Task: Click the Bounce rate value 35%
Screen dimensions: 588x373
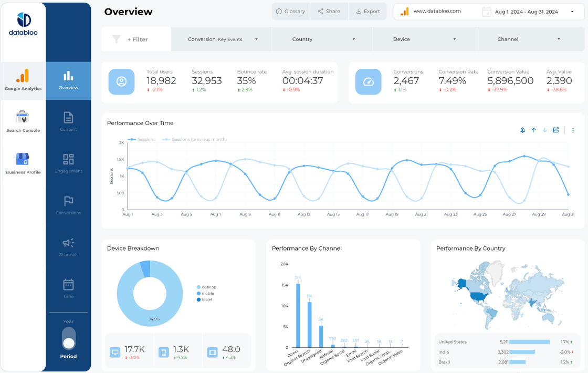Action: 246,81
